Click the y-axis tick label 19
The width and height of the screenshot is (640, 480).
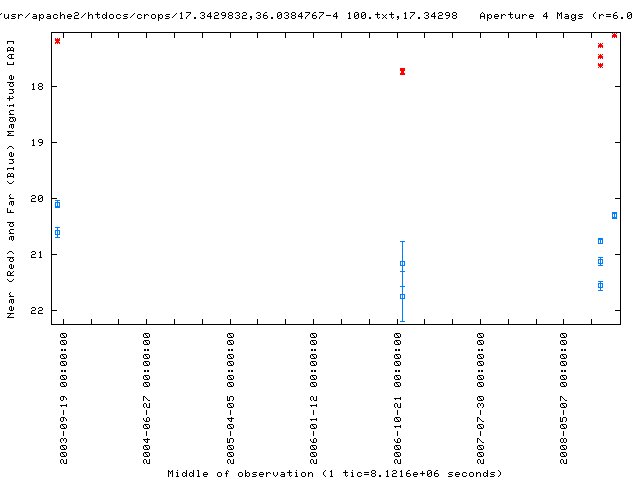(x=37, y=142)
